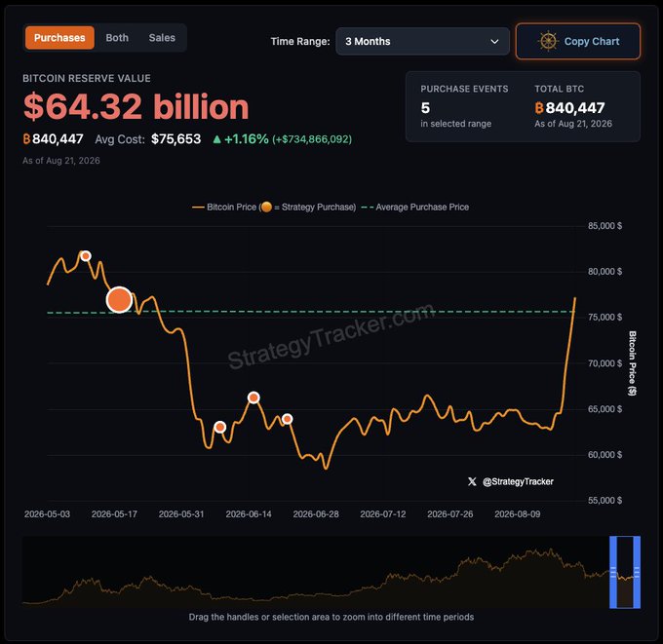The width and height of the screenshot is (663, 644).
Task: Click the +1.16% gain indicator
Action: (246, 139)
